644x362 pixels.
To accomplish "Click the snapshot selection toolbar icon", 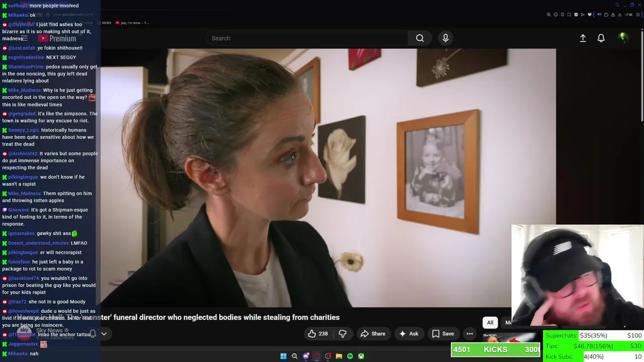I will click(569, 15).
